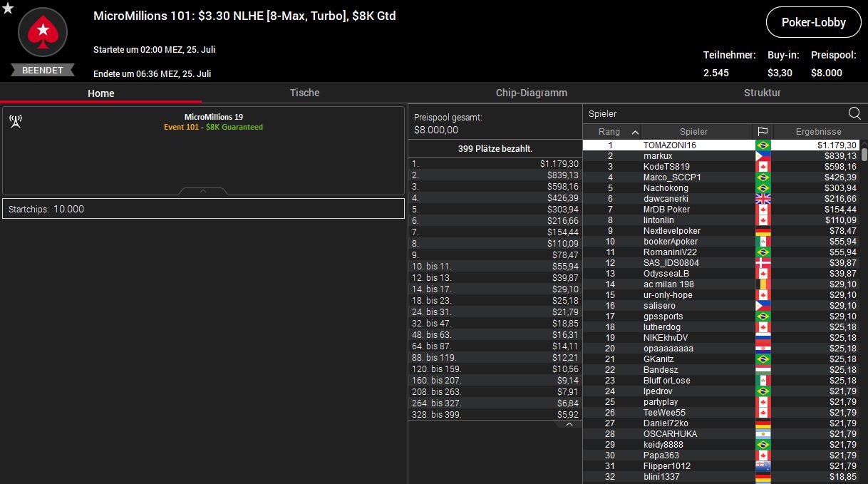Open the Struktur tab
Viewport: 868px width, 484px height.
pos(762,93)
